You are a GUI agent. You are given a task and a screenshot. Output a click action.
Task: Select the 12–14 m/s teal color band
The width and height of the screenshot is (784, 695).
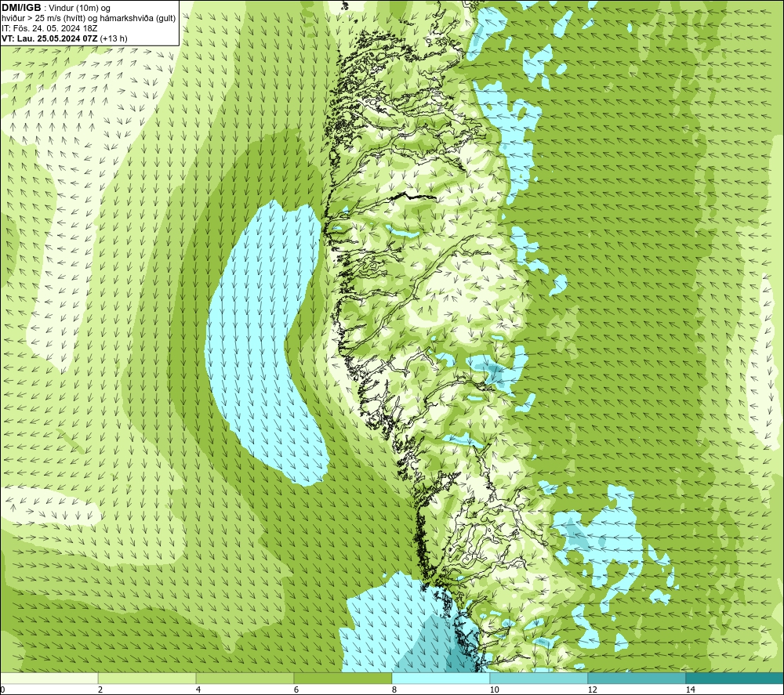click(x=637, y=678)
